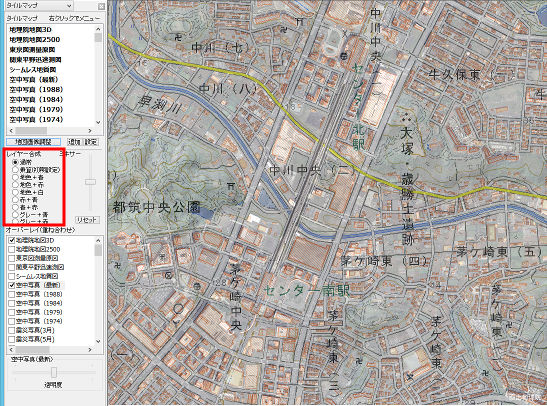This screenshot has width=547, height=406.
Task: Select the 発色+白 radio button
Action: tap(15, 192)
